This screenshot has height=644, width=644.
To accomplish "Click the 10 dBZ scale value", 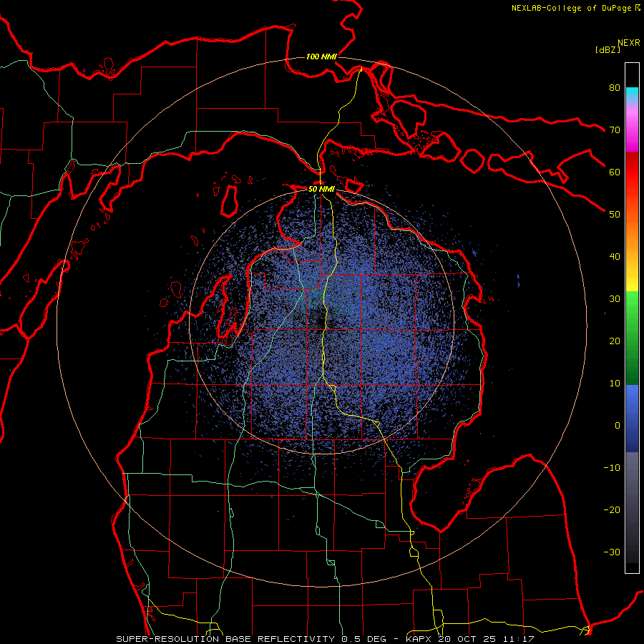I will (x=615, y=384).
